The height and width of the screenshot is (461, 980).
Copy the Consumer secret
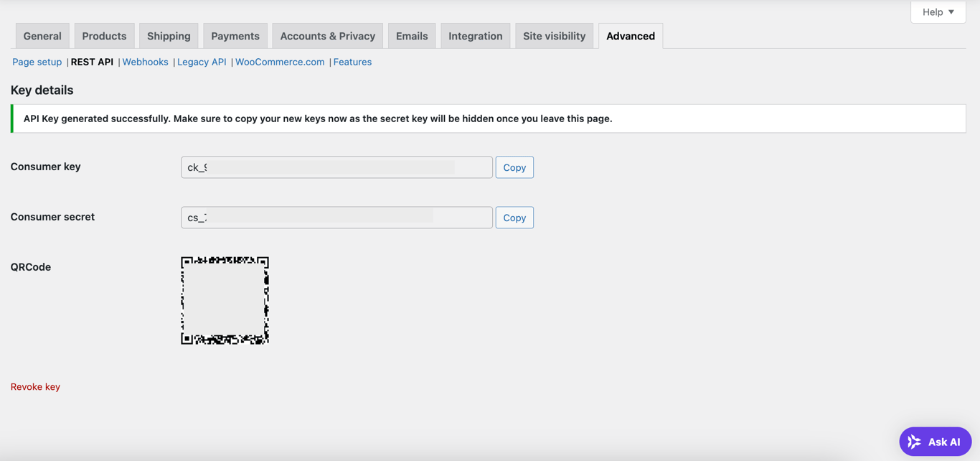[514, 217]
